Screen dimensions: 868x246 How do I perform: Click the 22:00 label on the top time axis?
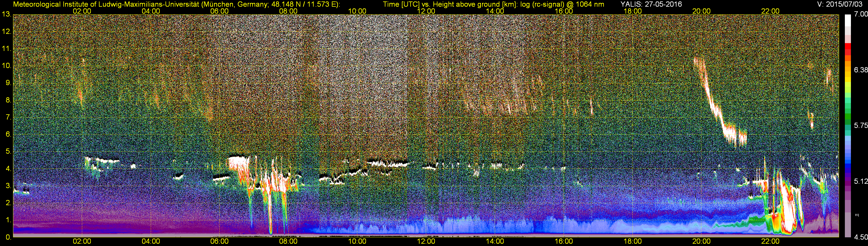[x=770, y=11]
